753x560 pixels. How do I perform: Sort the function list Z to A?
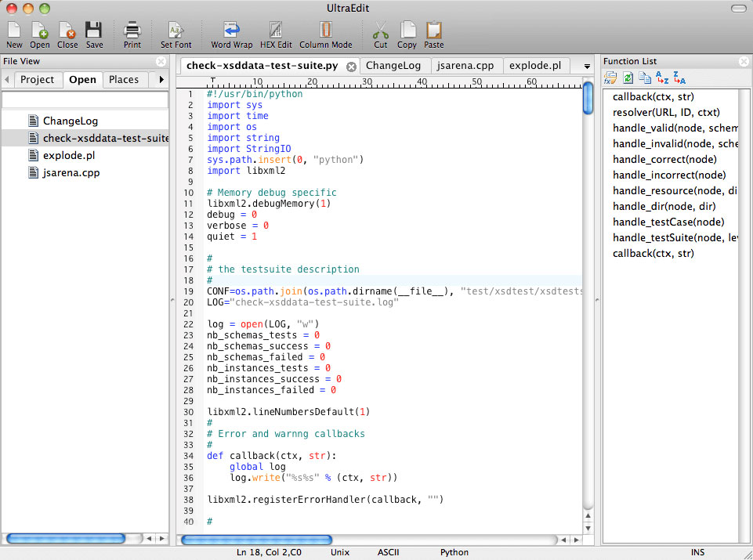point(679,78)
